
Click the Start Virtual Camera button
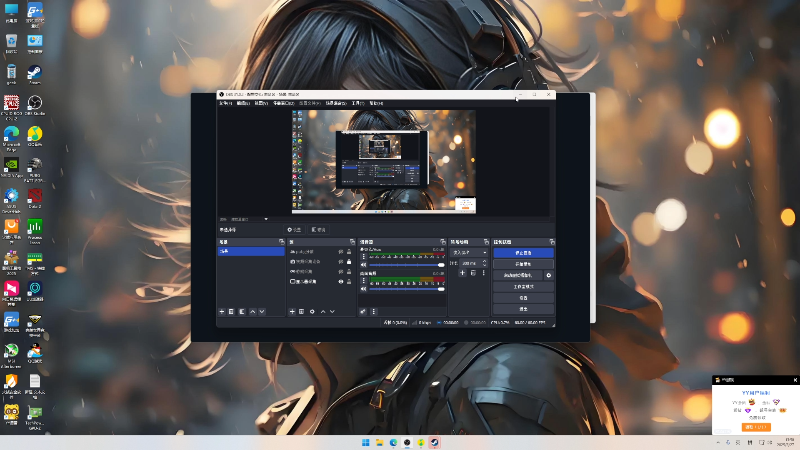518,275
